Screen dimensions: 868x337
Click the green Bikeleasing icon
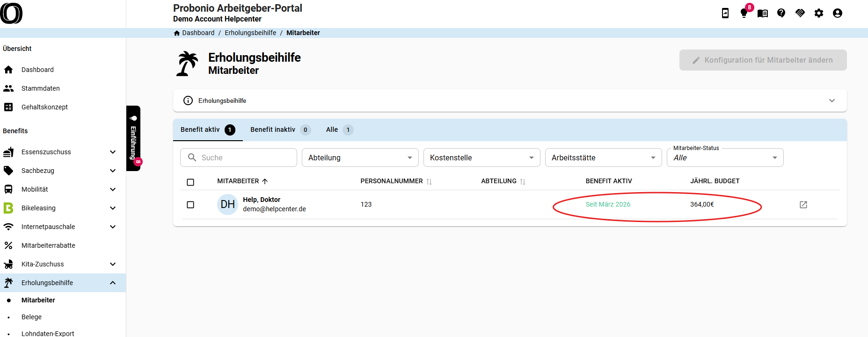(8, 208)
